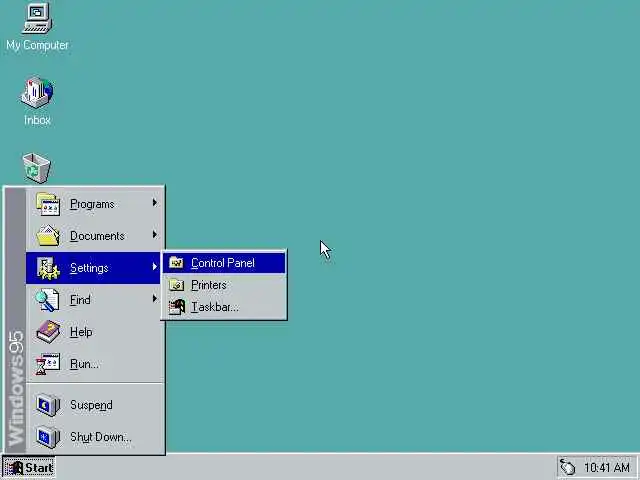Click the Taskbar settings icon
The image size is (640, 480).
(x=177, y=307)
